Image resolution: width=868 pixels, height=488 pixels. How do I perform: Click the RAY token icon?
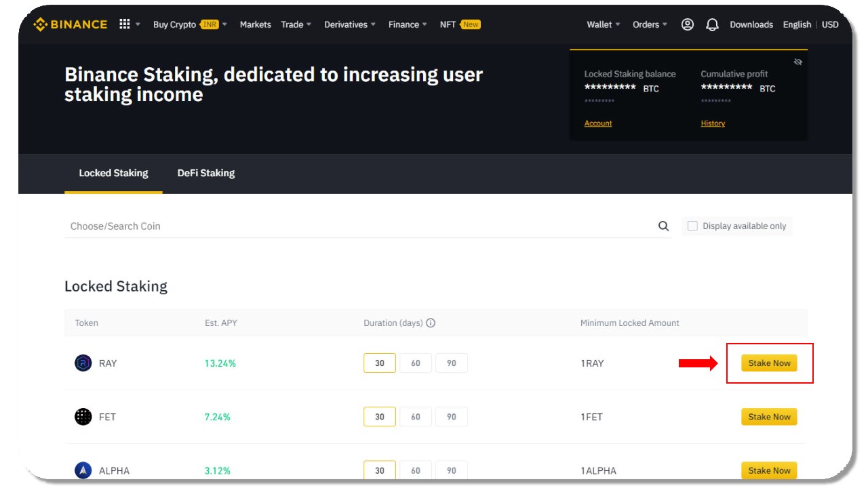[x=83, y=363]
